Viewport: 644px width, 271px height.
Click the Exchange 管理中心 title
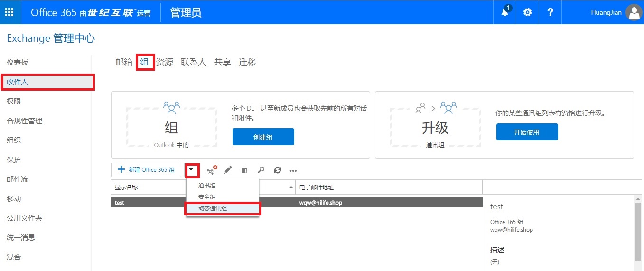pyautogui.click(x=51, y=38)
